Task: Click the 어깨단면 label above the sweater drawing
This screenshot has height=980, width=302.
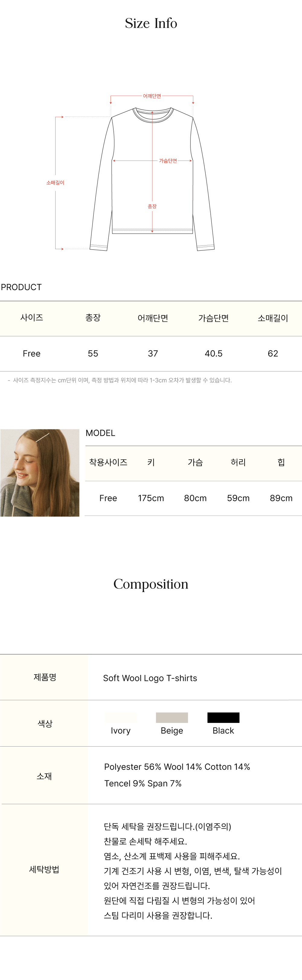Action: pos(152,96)
